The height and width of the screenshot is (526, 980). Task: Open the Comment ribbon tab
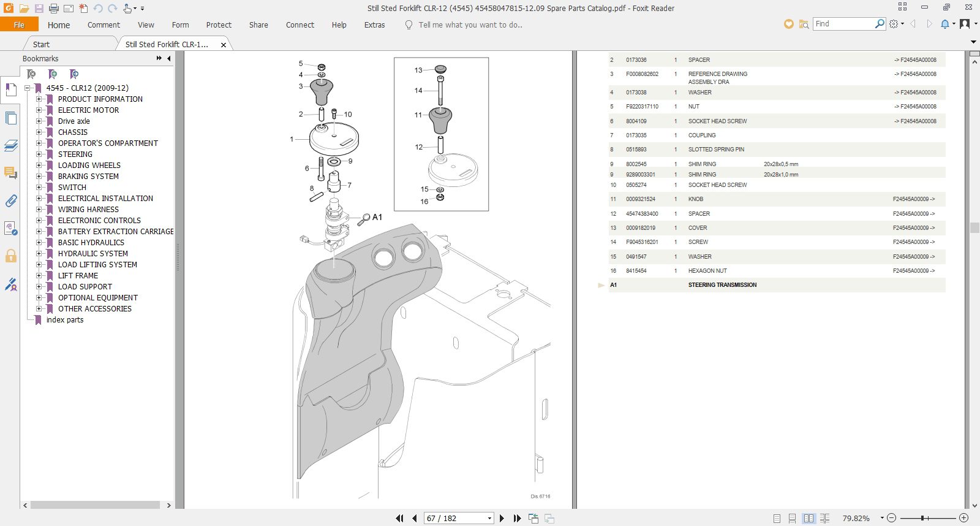(x=104, y=25)
